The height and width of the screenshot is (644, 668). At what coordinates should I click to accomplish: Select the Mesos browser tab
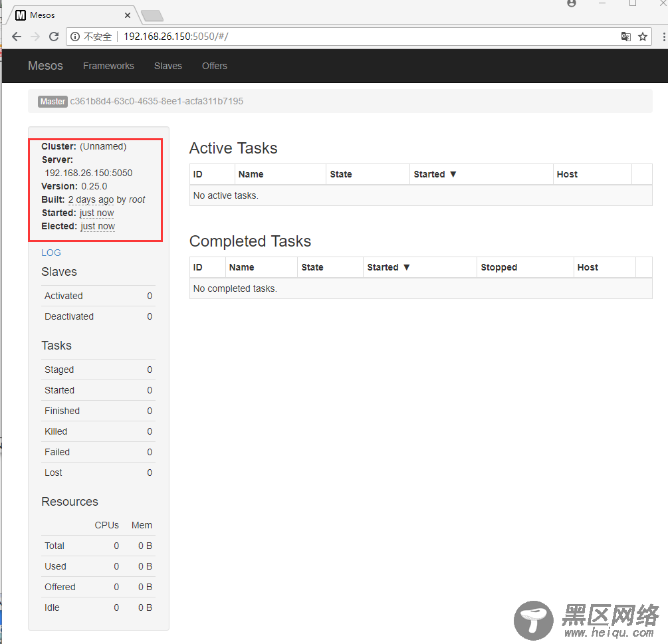coord(73,15)
